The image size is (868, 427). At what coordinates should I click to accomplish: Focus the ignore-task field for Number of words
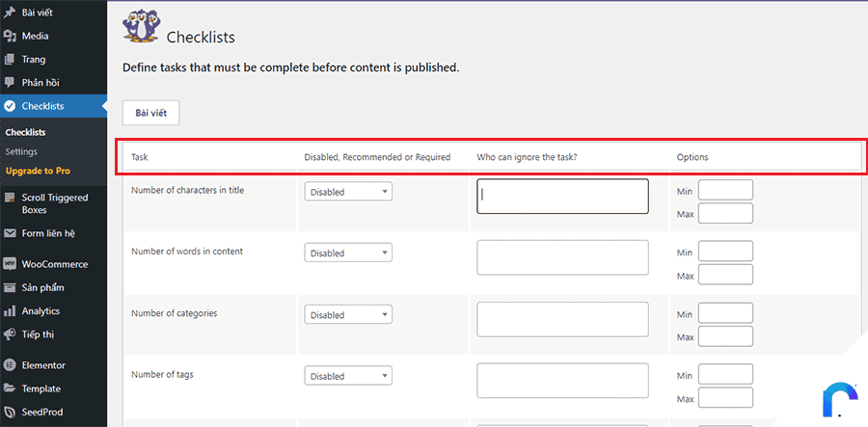coord(562,257)
